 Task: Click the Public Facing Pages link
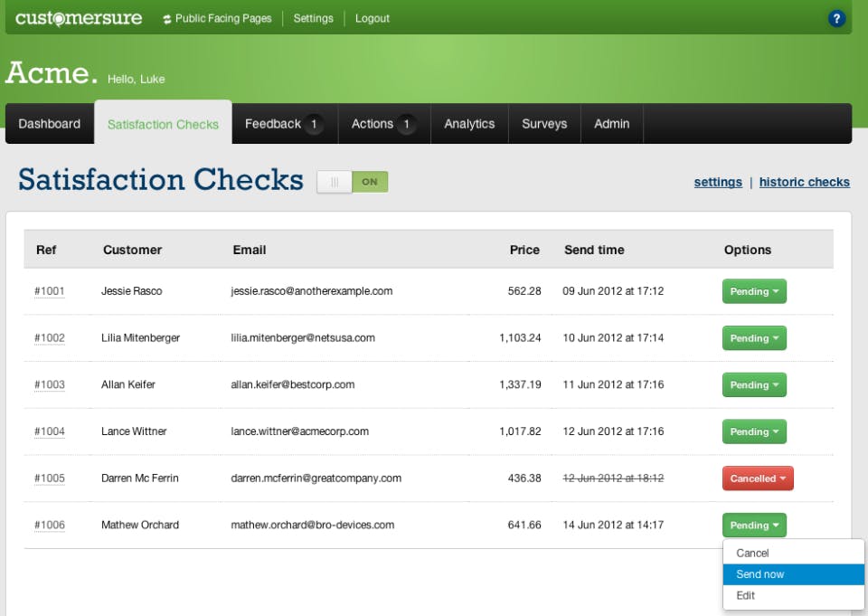click(218, 18)
